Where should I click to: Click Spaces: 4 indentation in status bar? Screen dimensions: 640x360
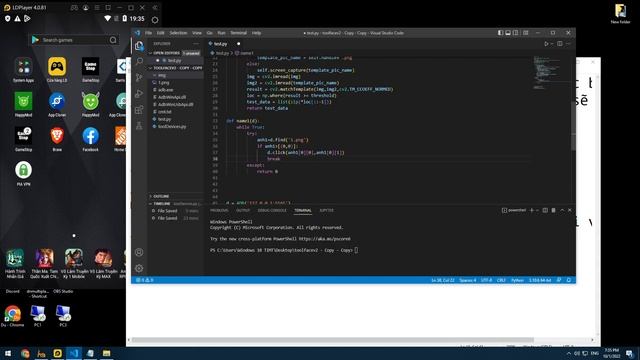(468, 280)
